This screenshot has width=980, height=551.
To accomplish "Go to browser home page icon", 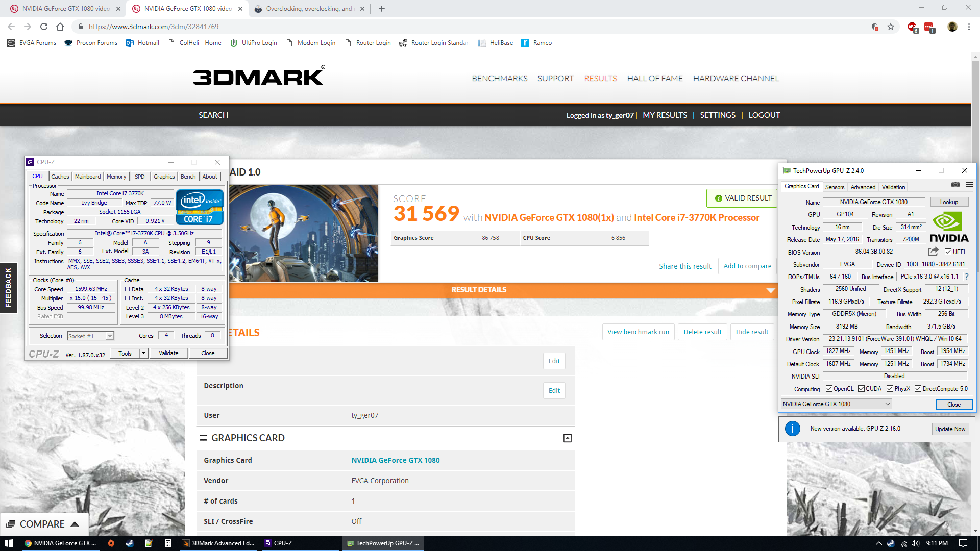I will 60,27.
